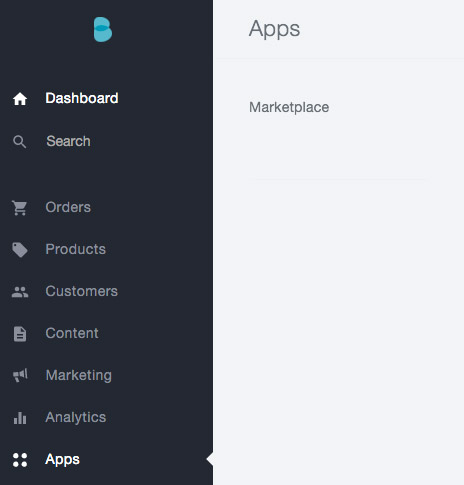
Task: View the Analytics menu label
Action: [75, 418]
